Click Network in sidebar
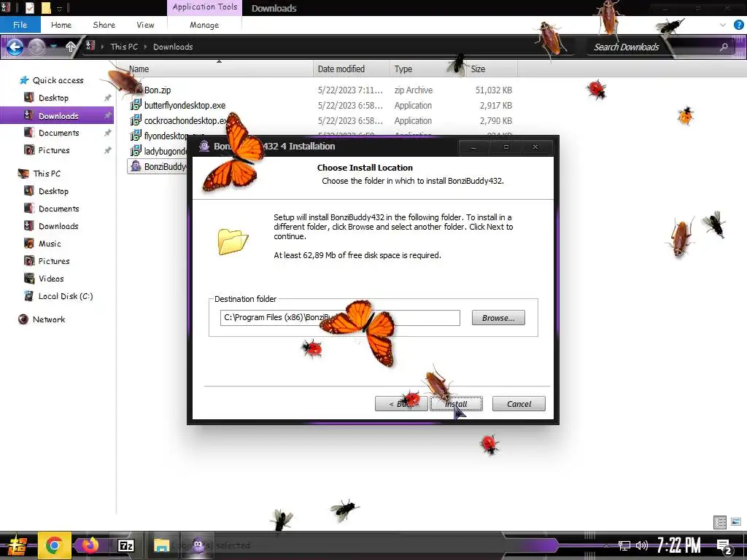 49,319
